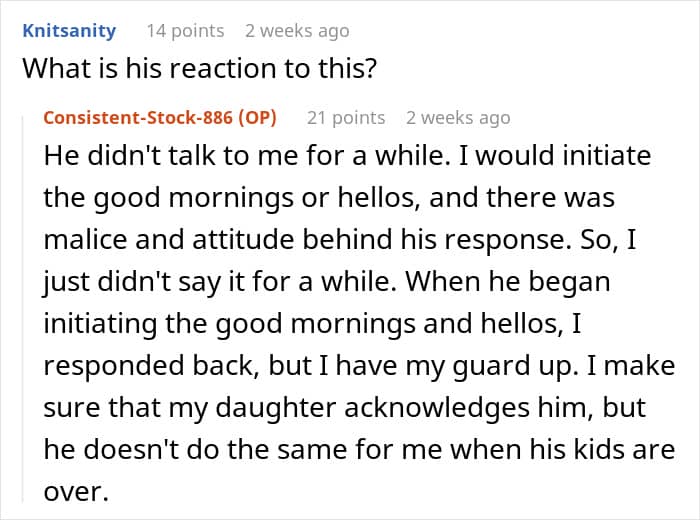The width and height of the screenshot is (700, 520).
Task: Click the 14 points score
Action: coord(185,30)
